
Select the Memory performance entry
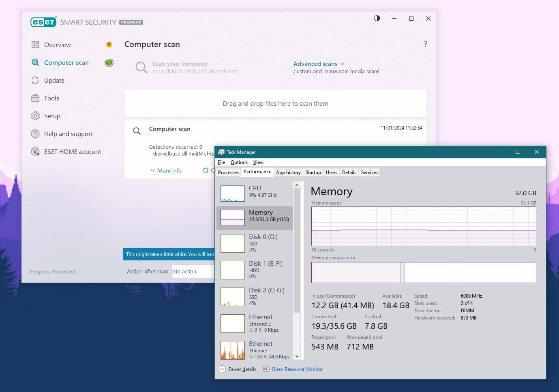tap(255, 218)
